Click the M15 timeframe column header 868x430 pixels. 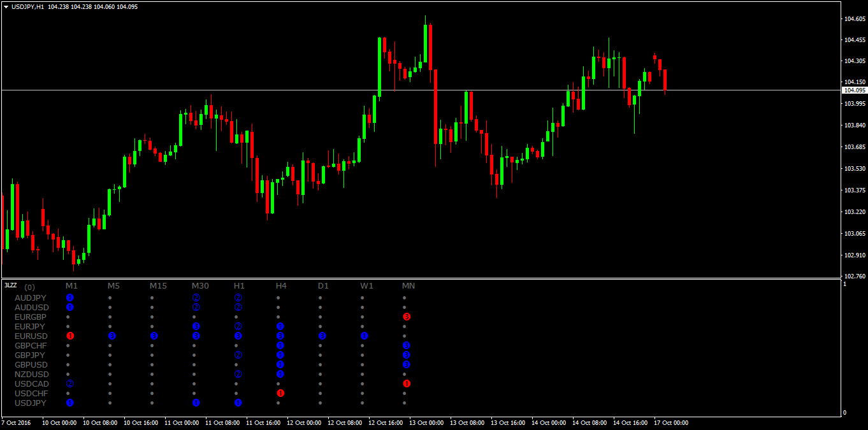click(x=158, y=285)
